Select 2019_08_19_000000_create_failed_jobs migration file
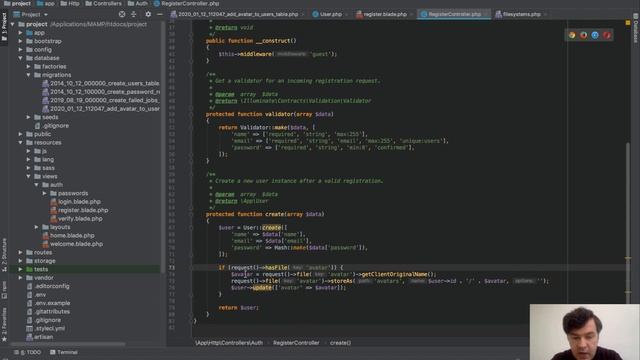The height and width of the screenshot is (360, 640). click(x=101, y=100)
